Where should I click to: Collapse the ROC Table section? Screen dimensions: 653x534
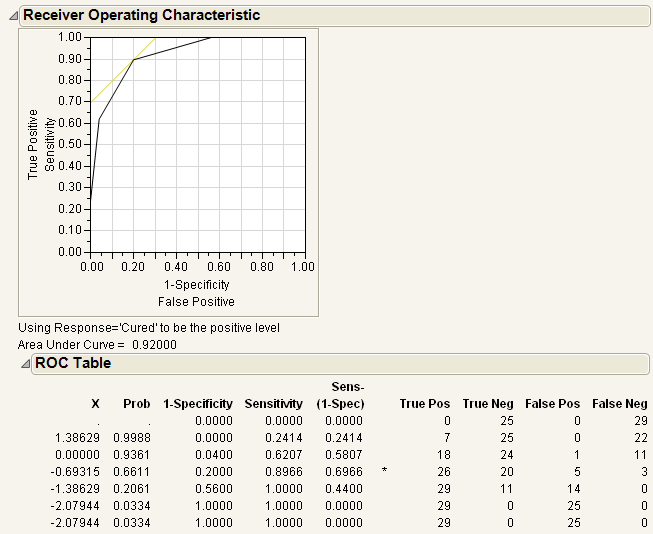pos(26,363)
